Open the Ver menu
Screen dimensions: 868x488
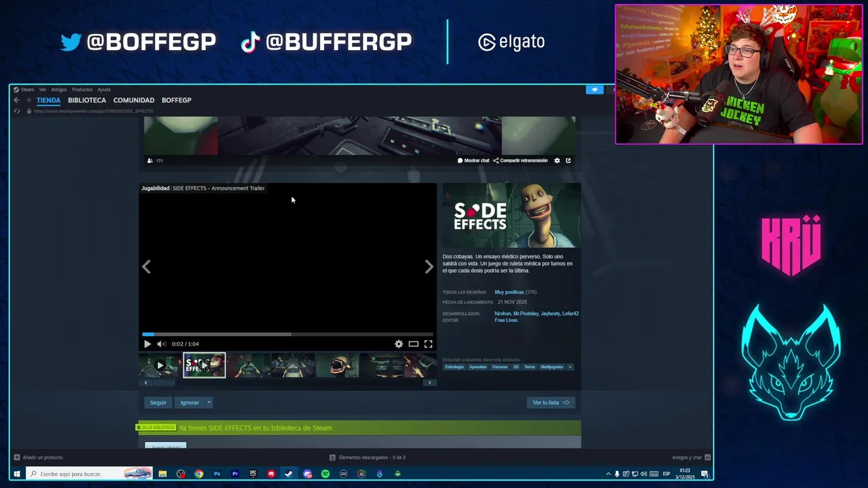[42, 89]
